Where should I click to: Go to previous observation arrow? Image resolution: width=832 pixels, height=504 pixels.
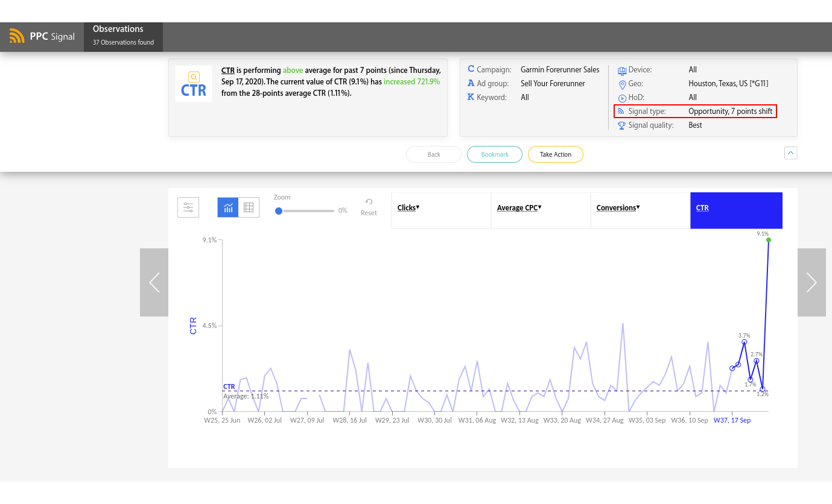[x=154, y=282]
